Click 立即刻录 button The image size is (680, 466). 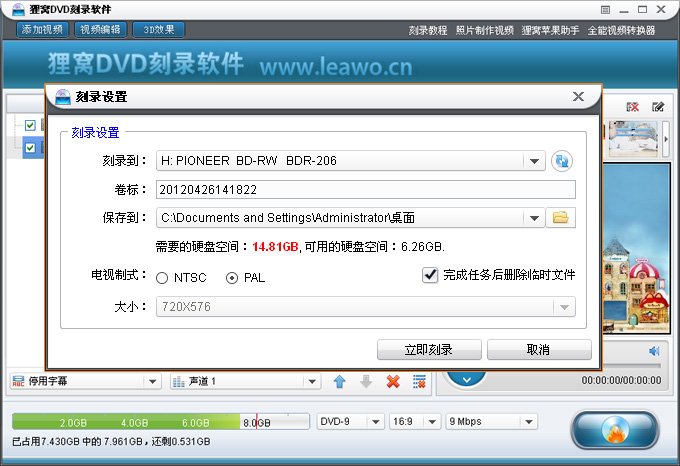click(x=429, y=349)
